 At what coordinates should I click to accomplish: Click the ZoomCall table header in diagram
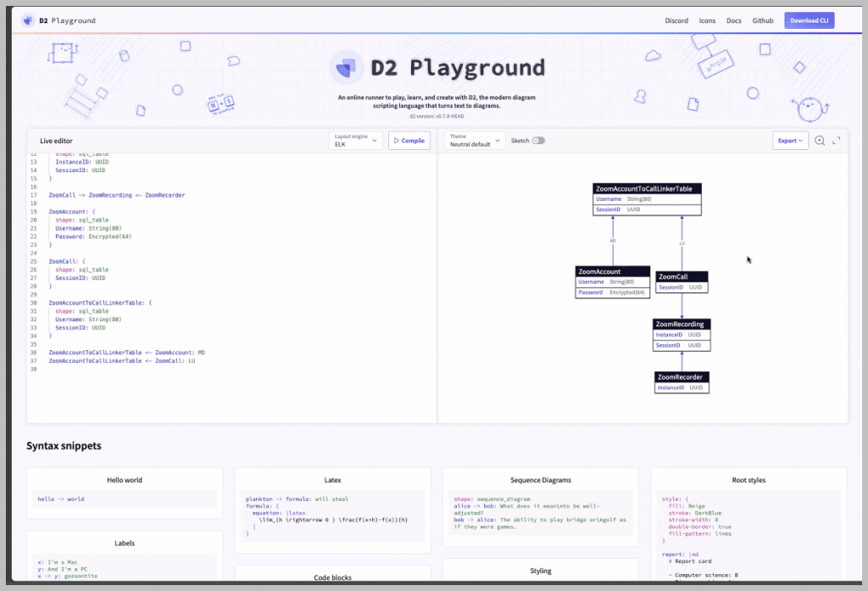point(682,276)
